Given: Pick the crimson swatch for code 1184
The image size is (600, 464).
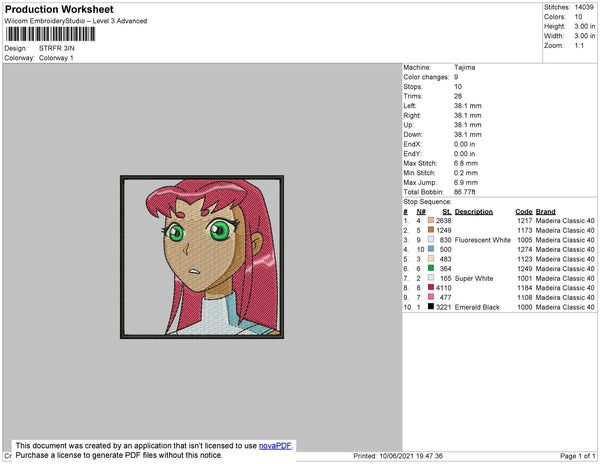Looking at the screenshot, I should pos(431,287).
